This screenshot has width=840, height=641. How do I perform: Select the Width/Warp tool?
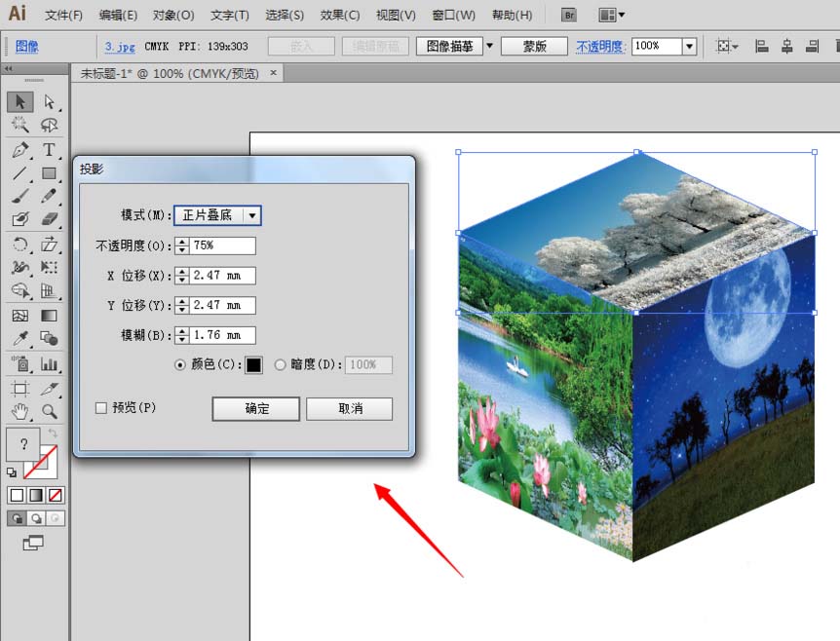pyautogui.click(x=20, y=267)
